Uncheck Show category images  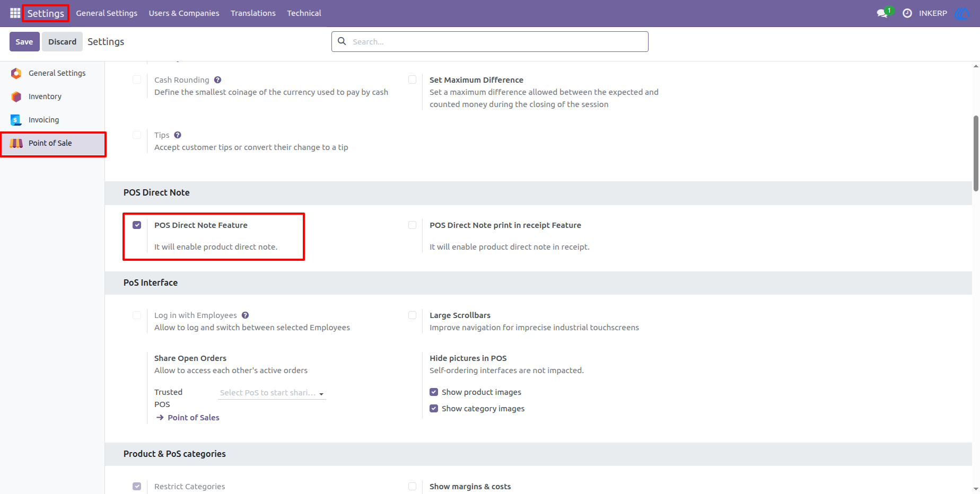point(434,409)
